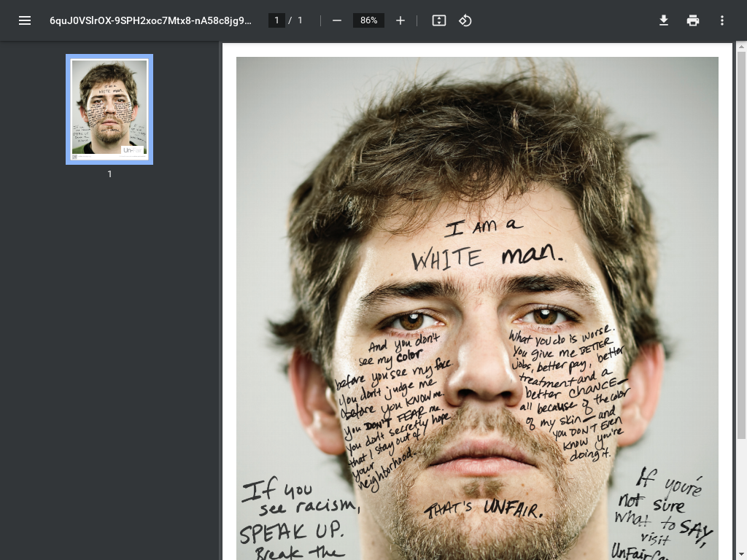Download the PDF file
The image size is (747, 560).
[x=664, y=20]
